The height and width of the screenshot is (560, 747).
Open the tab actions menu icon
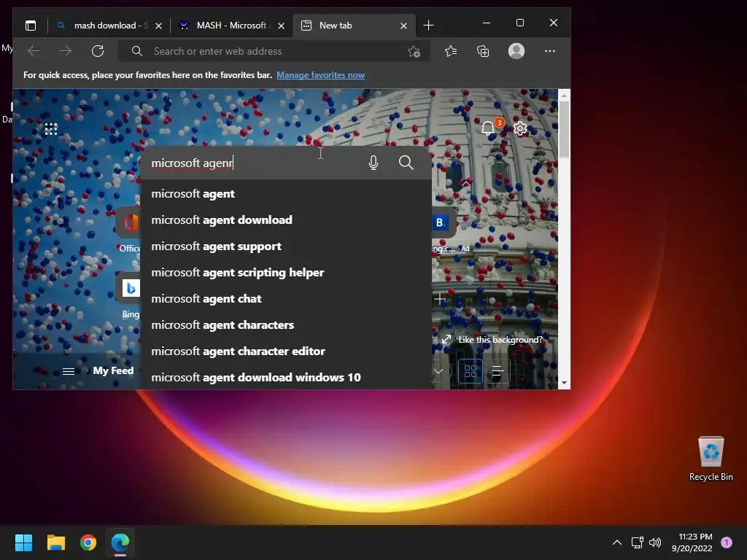point(31,26)
